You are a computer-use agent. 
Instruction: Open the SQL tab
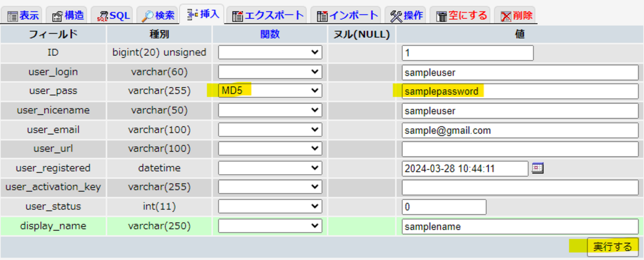click(x=113, y=15)
